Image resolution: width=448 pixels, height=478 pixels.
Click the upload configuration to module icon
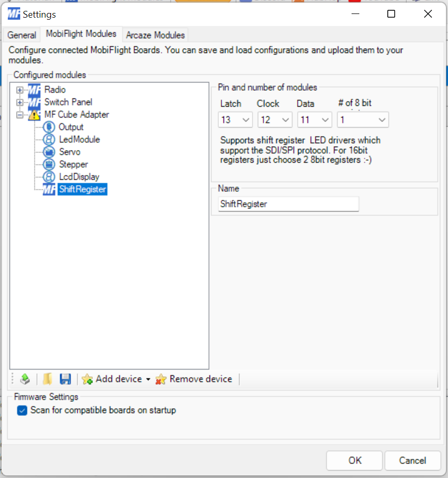pyautogui.click(x=25, y=379)
